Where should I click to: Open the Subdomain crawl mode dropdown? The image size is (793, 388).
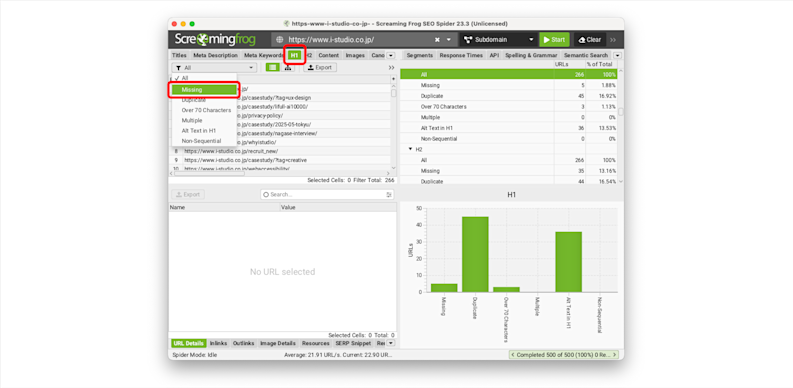pos(499,39)
